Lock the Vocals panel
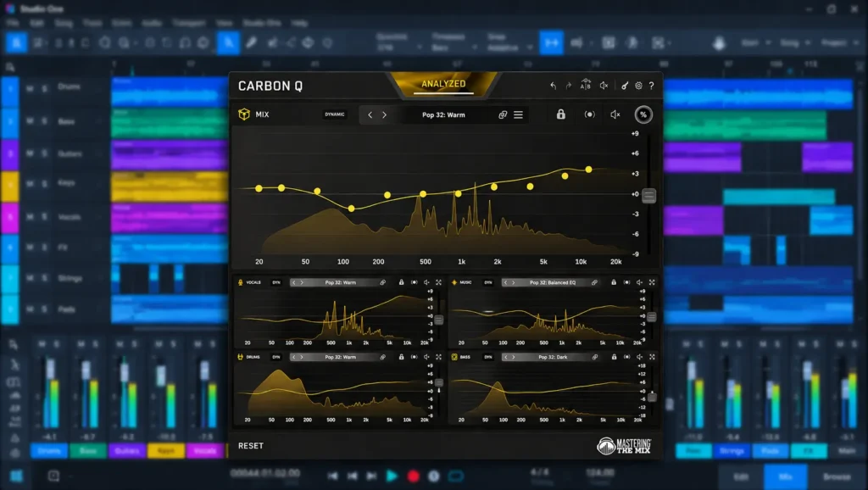 [x=401, y=282]
